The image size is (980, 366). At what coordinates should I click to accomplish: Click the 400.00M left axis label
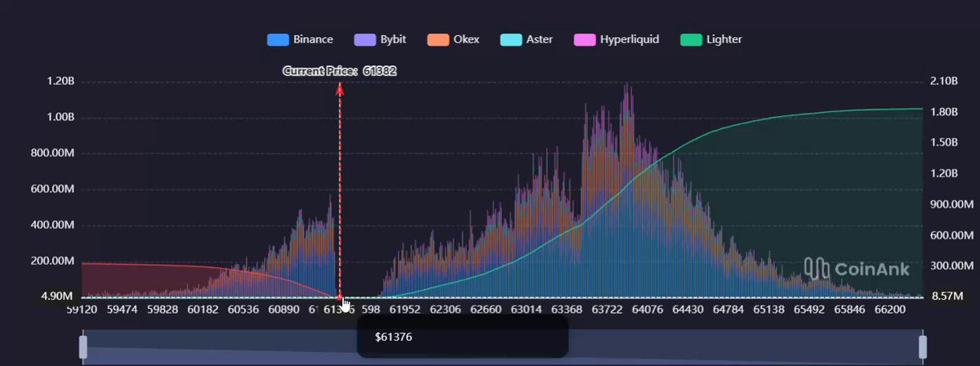53,225
